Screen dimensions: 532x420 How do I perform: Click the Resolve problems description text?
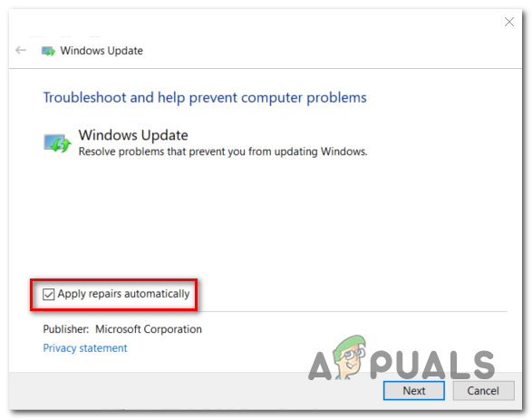pos(223,151)
